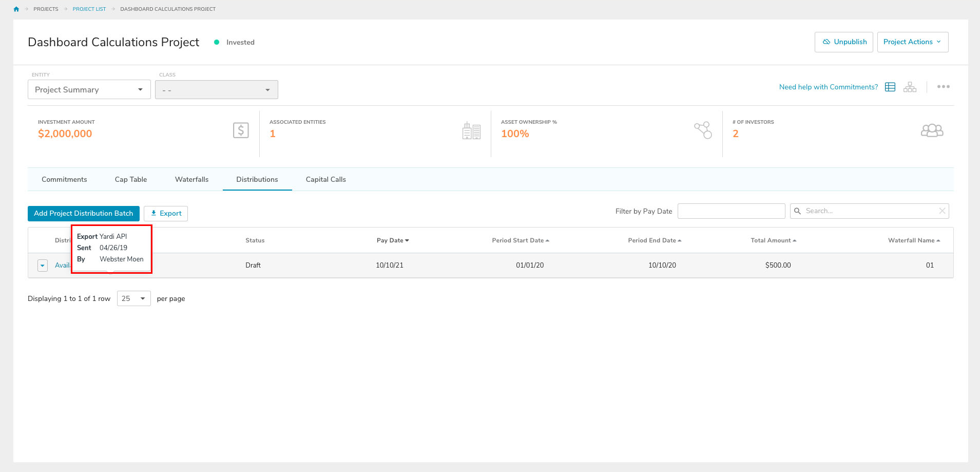The width and height of the screenshot is (980, 472).
Task: Toggle Pay Date sort order
Action: [x=392, y=240]
